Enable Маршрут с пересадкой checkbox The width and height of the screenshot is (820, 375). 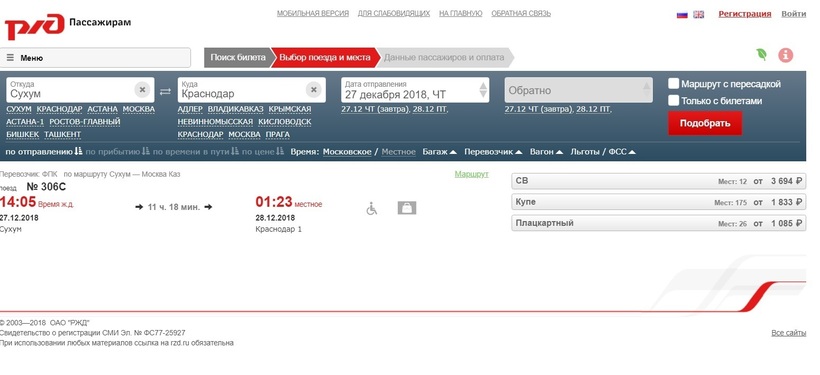click(x=674, y=84)
